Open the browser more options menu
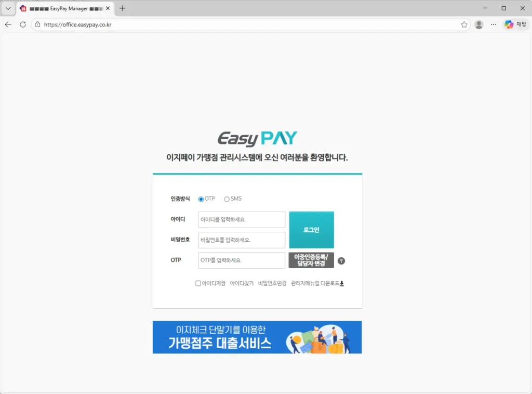Viewport: 532px width, 394px height. 493,24
